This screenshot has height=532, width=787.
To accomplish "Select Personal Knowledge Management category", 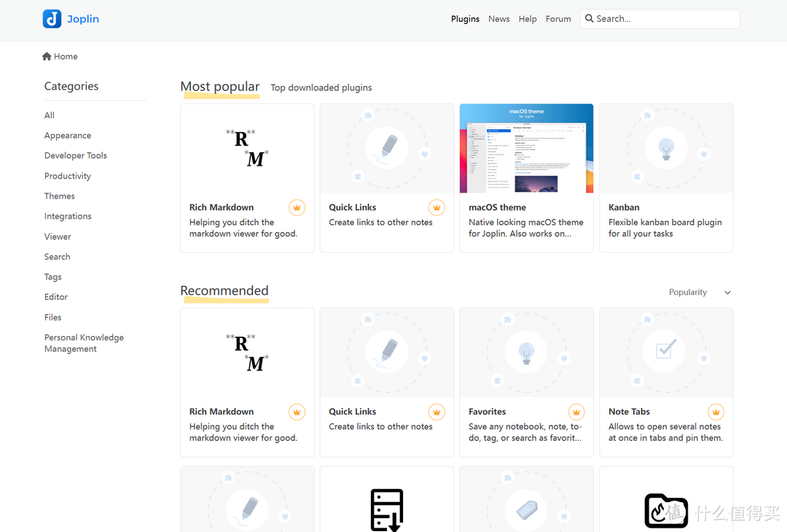I will pyautogui.click(x=84, y=343).
